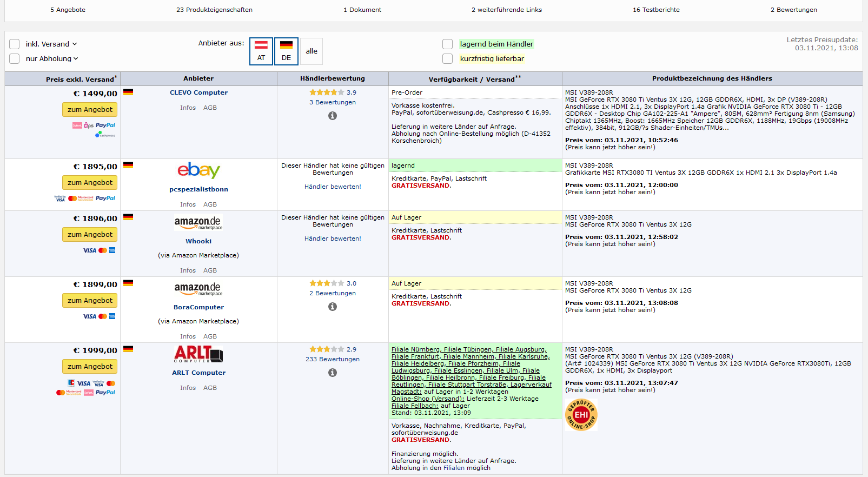Open ARLT Computer seller name link

coord(198,373)
